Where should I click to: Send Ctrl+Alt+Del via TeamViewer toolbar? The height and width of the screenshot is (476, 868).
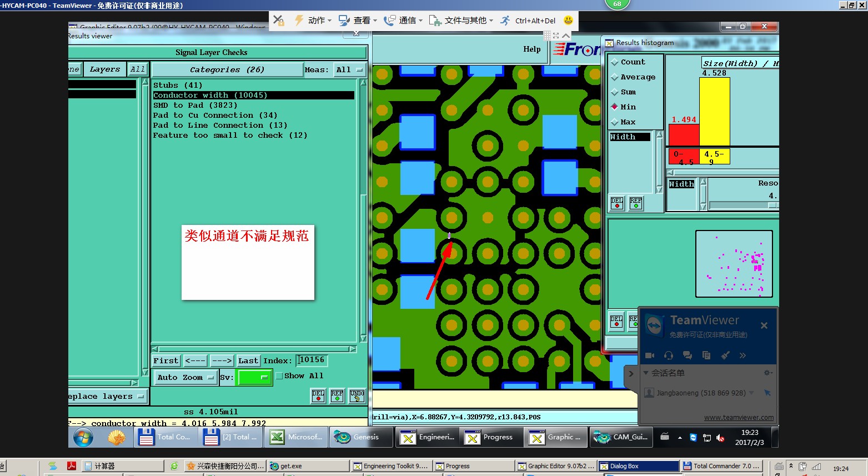(x=528, y=21)
